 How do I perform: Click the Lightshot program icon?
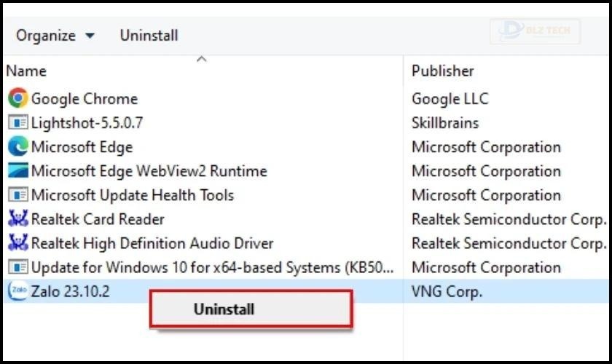[x=18, y=122]
